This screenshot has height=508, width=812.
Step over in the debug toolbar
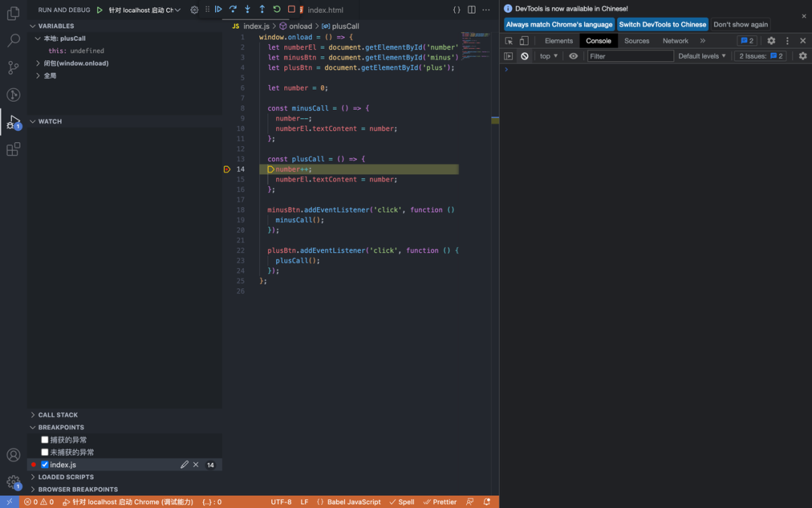[233, 9]
